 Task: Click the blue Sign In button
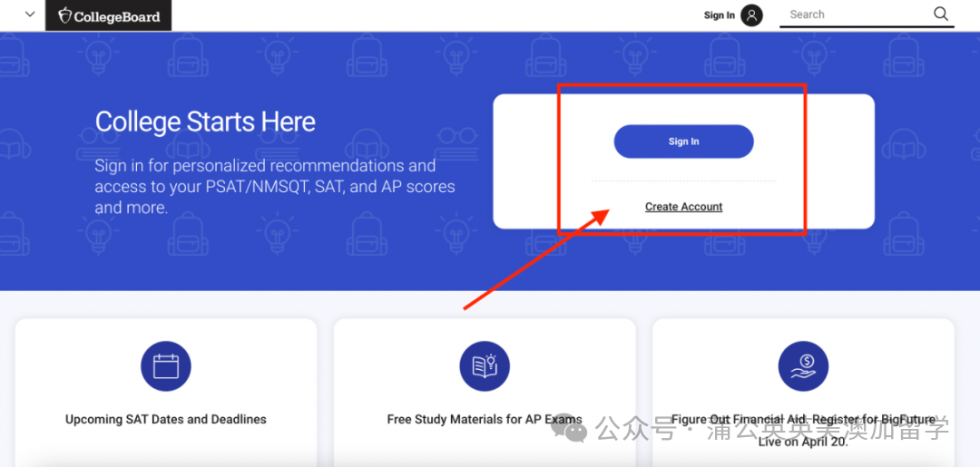[684, 141]
